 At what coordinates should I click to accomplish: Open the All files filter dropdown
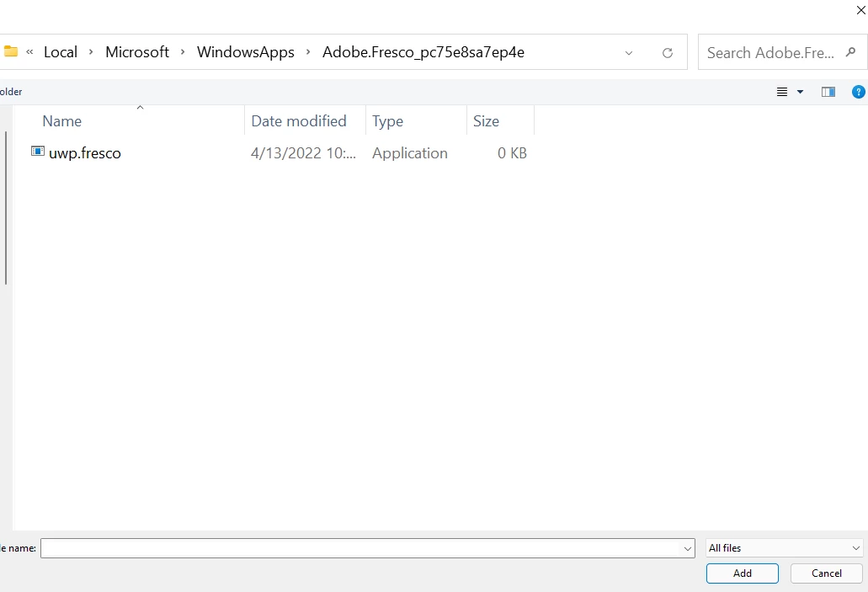coord(784,548)
